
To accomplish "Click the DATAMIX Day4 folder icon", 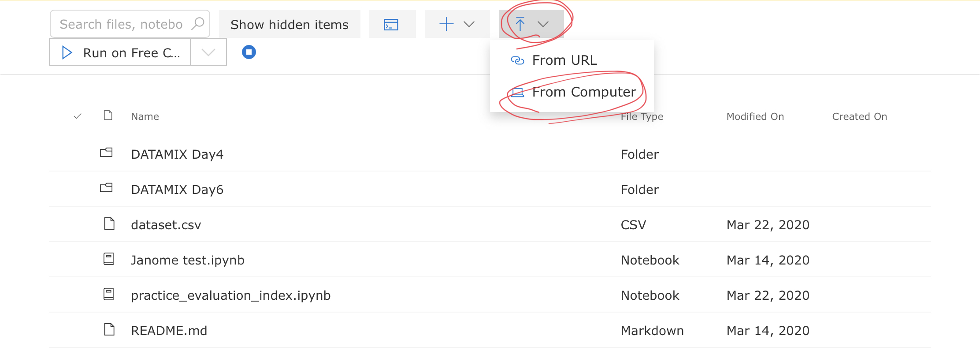I will (x=106, y=153).
